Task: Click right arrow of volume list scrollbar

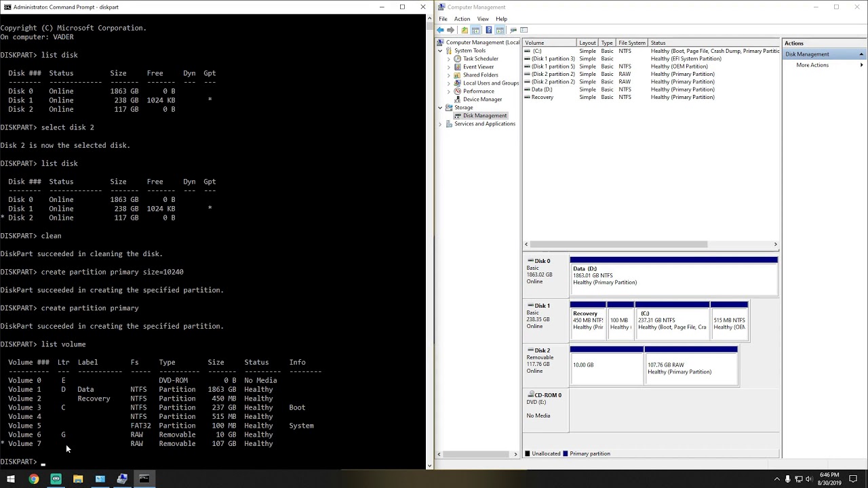Action: point(775,244)
